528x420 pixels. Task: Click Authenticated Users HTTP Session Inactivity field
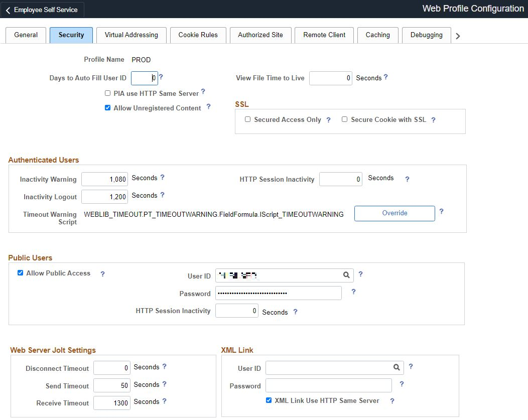(341, 179)
